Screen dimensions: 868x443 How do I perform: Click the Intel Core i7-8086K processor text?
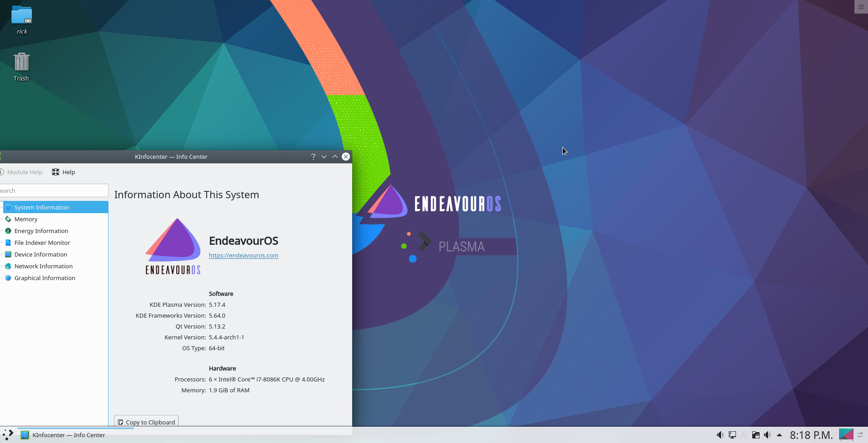click(267, 379)
